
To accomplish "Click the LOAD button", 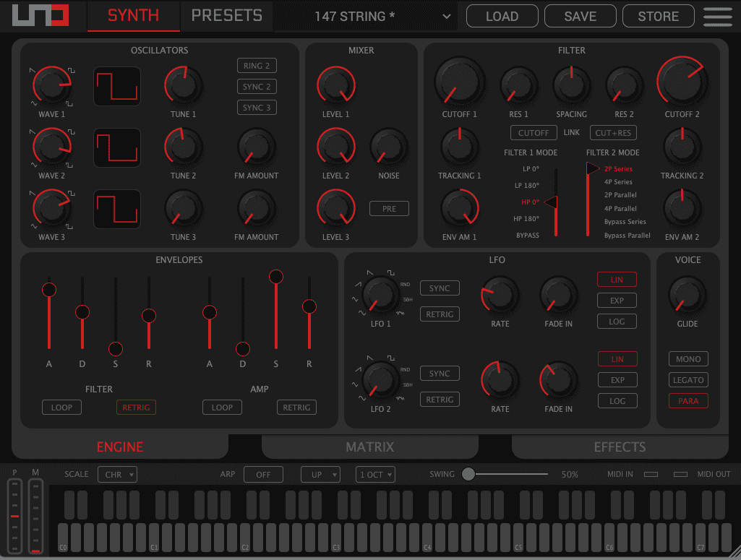I will point(502,16).
